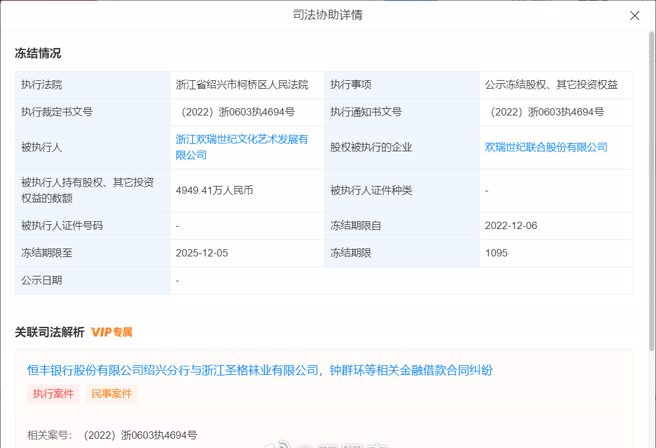656x448 pixels.
Task: Select the 冻结期限 value 1095
Action: [x=496, y=253]
